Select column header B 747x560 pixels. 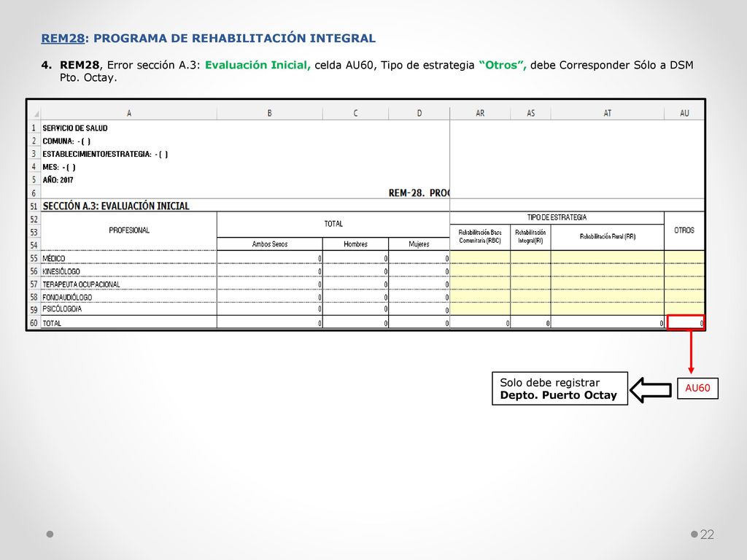point(270,113)
